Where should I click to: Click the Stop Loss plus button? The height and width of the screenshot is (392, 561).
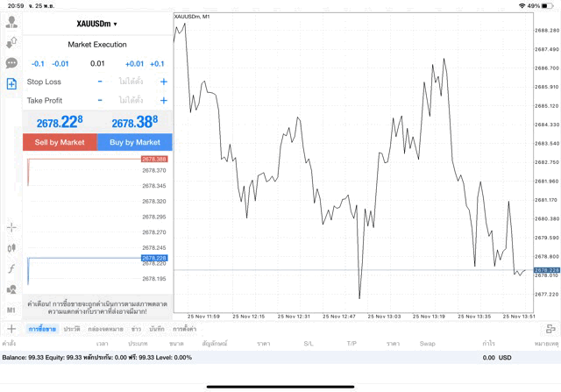(163, 82)
